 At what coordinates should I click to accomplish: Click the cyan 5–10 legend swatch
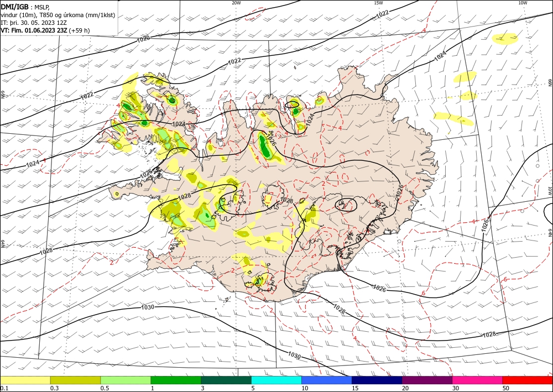276,380
